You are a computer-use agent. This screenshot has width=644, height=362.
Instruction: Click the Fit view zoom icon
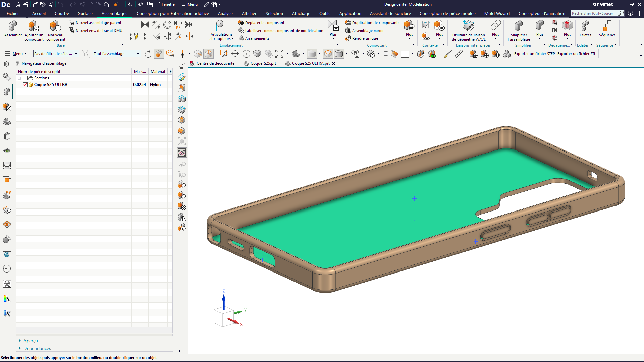[x=279, y=54]
